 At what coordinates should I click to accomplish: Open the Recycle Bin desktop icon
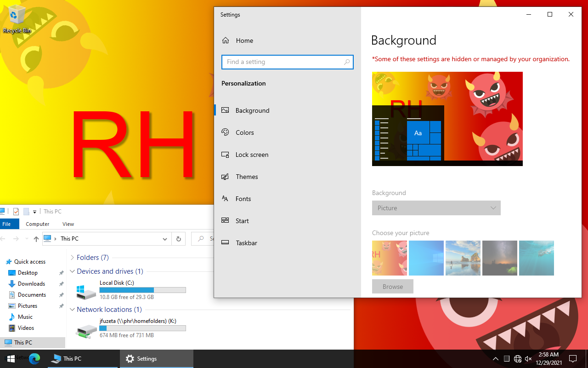pyautogui.click(x=17, y=18)
